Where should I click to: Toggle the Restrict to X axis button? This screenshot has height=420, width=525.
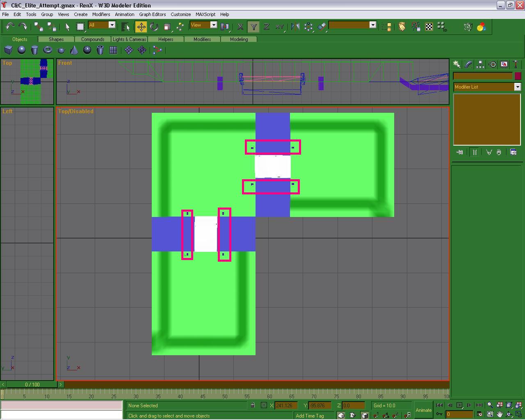tap(240, 27)
